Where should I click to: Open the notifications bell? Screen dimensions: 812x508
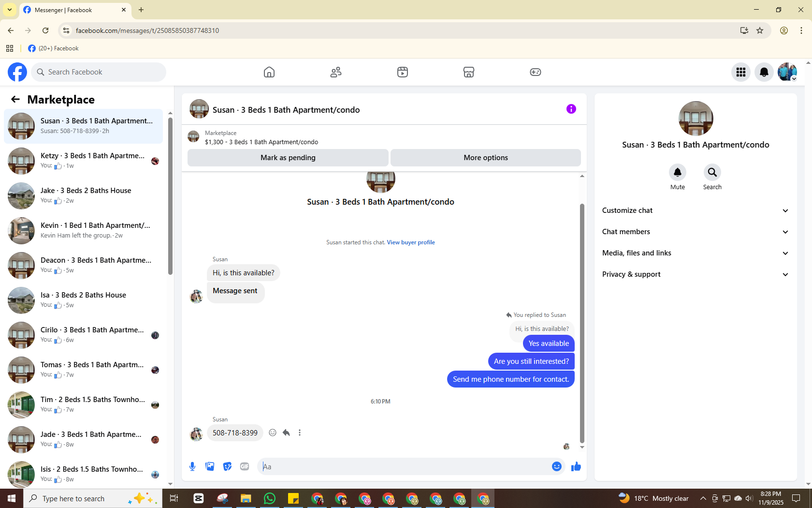764,72
